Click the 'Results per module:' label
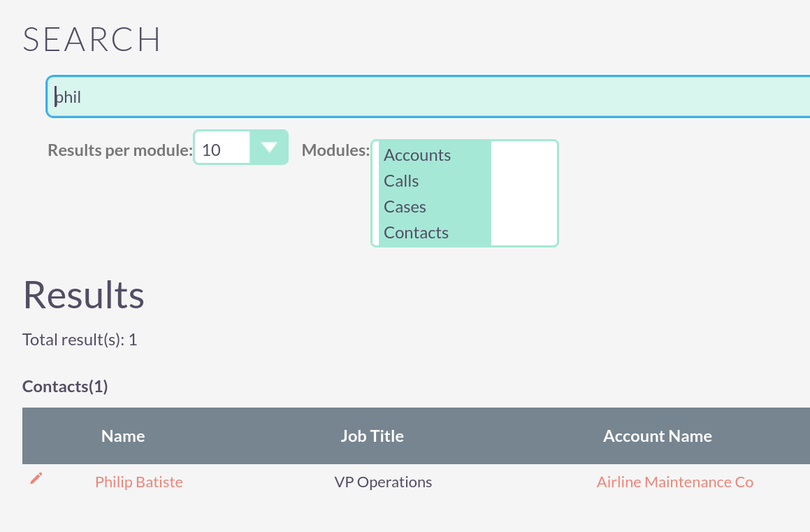 click(120, 150)
